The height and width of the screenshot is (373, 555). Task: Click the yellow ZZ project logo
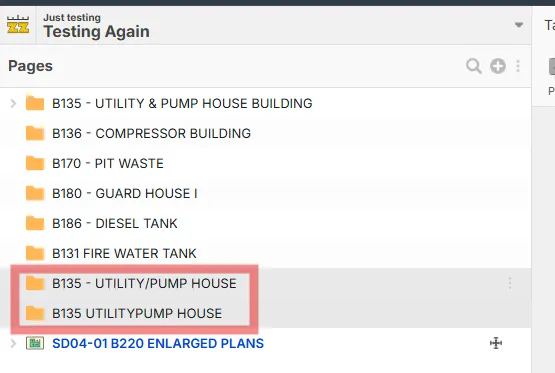pyautogui.click(x=18, y=25)
